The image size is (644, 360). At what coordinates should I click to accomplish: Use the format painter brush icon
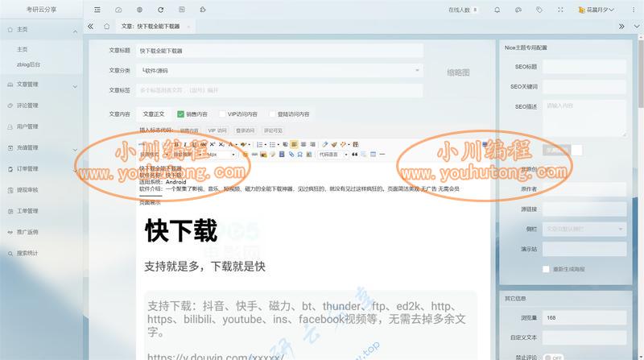[334, 144]
